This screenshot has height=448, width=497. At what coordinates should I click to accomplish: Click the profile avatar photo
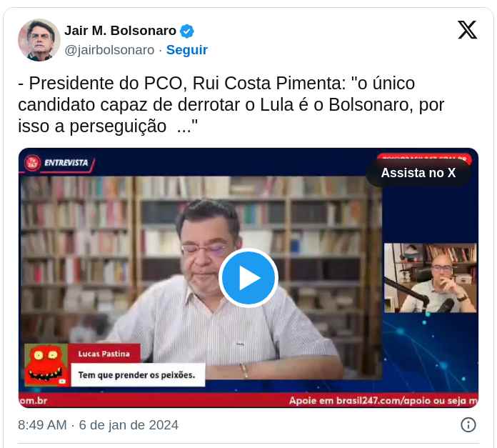(x=39, y=40)
